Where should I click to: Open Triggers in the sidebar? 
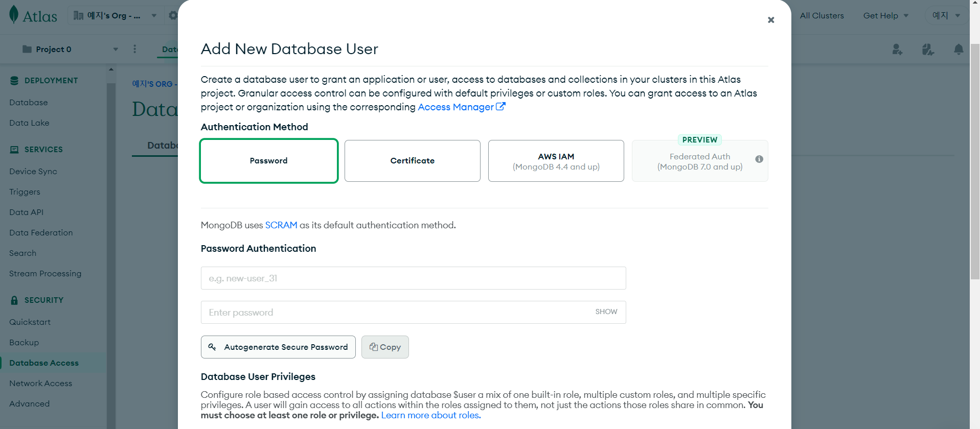[x=25, y=192]
